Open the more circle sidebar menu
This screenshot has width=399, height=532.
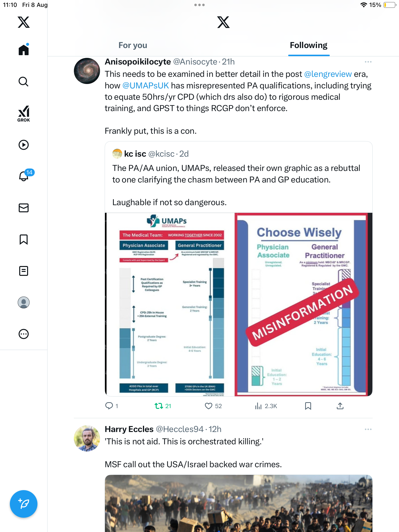[x=24, y=334]
